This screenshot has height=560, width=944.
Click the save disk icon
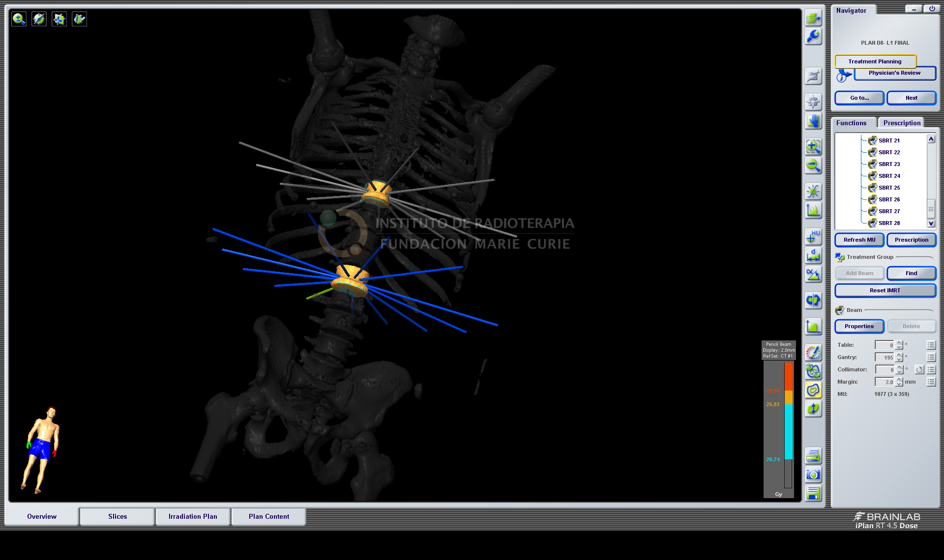point(813,493)
